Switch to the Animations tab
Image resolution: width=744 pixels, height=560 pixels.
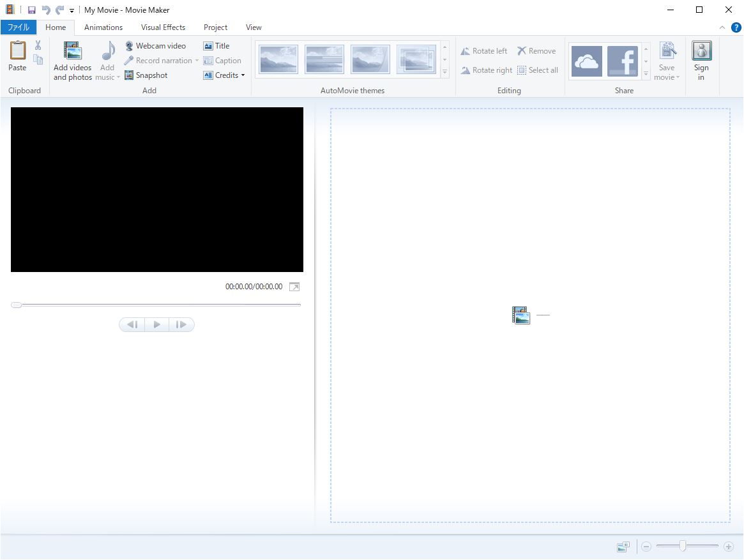103,27
